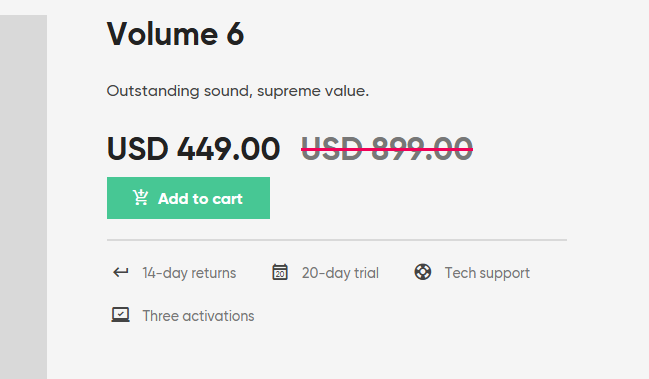Click the gray strip at the left edge
The image size is (649, 379).
click(23, 197)
